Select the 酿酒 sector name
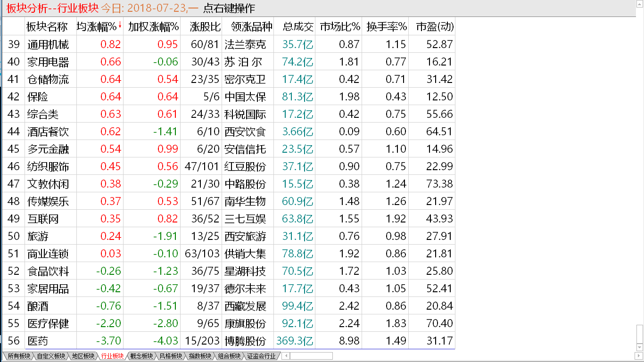Screen dimensions: 644x362 click(38, 306)
